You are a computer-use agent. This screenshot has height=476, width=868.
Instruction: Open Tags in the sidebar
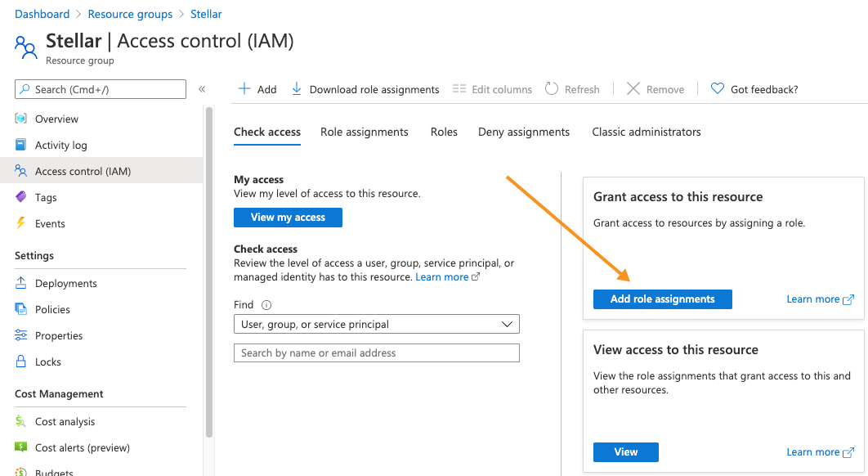[x=46, y=197]
